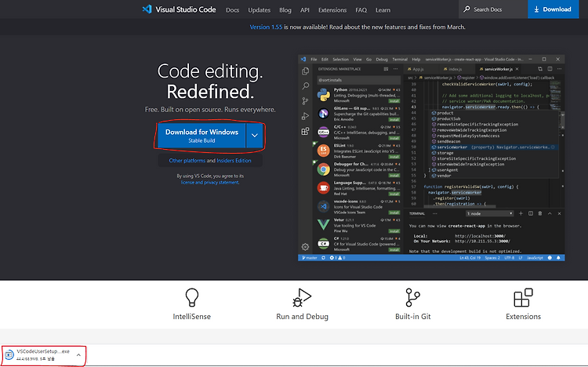Open the Docs page from the navigation
Screen dimensions: 588x367
(232, 10)
